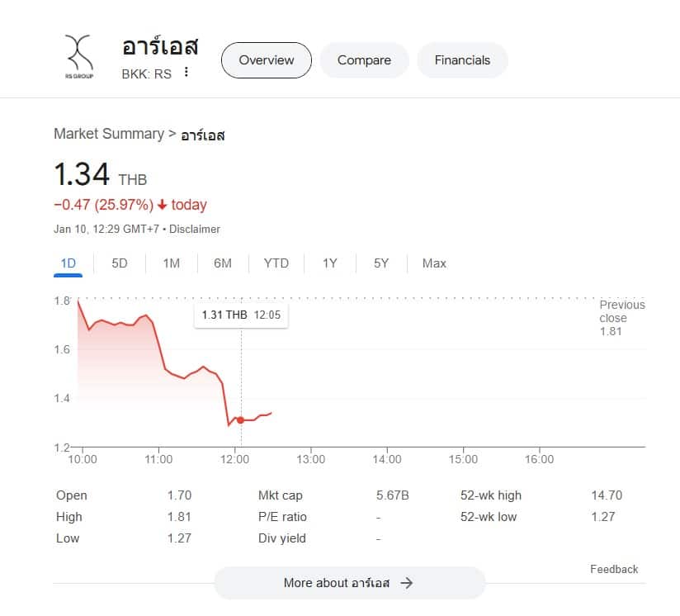Switch chart to 1Y range
Viewport: 680px width, 616px height.
[x=330, y=263]
